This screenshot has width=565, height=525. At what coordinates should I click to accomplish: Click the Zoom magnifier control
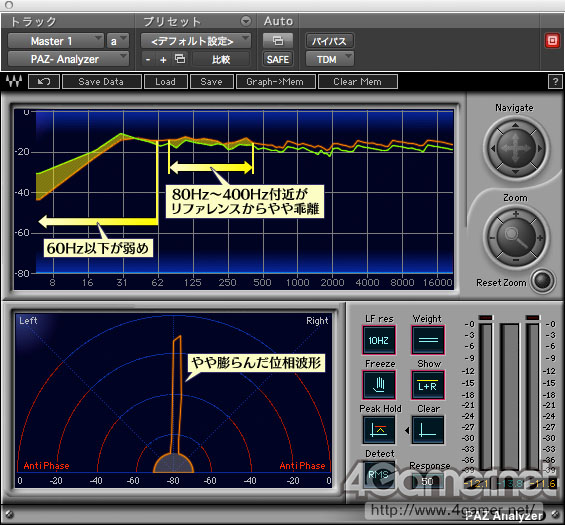(x=516, y=238)
